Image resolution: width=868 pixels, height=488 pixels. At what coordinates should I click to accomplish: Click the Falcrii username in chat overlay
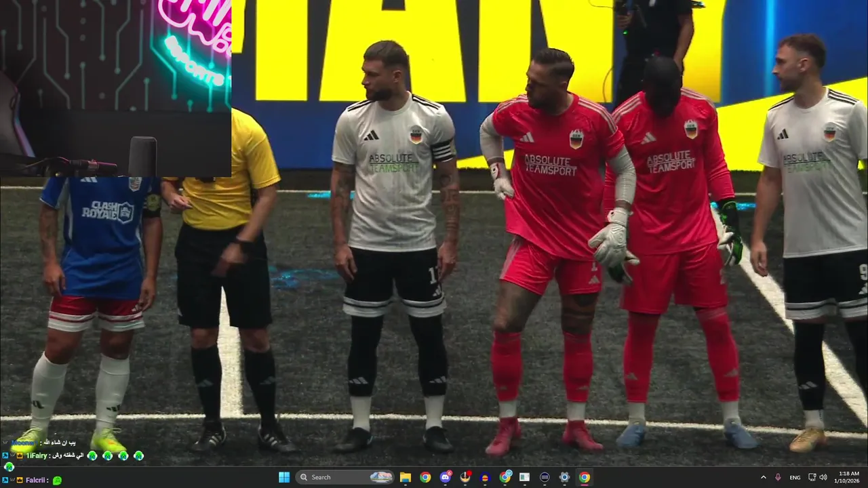pyautogui.click(x=35, y=480)
